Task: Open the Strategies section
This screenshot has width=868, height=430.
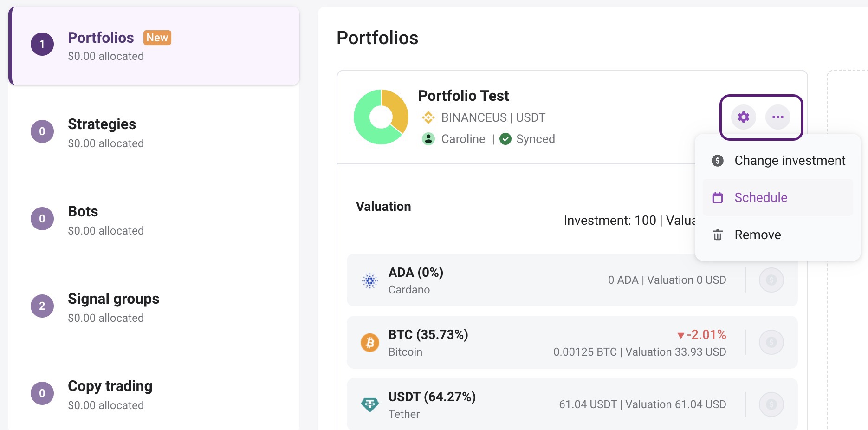Action: pos(102,124)
